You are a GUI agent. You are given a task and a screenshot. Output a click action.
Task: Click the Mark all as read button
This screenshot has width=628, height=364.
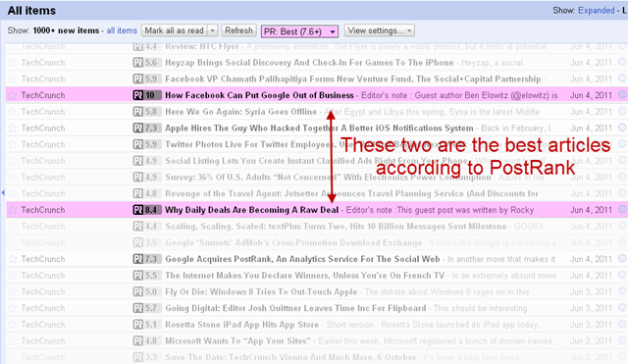point(175,30)
